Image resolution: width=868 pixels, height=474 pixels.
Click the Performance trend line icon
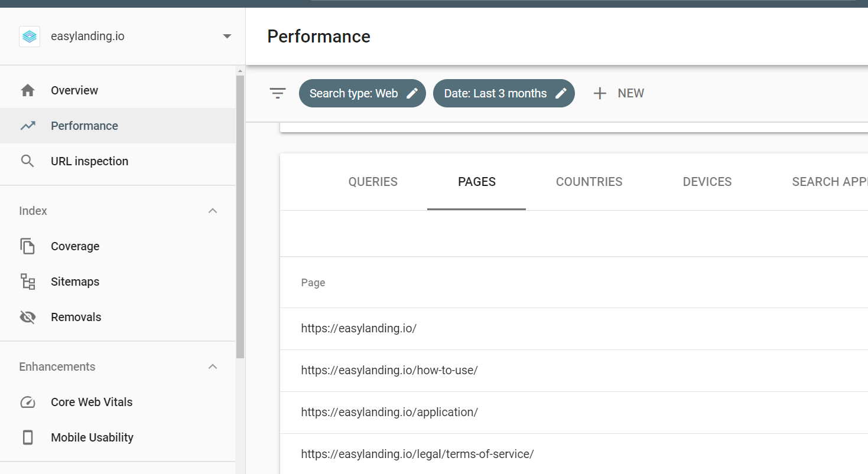point(28,126)
